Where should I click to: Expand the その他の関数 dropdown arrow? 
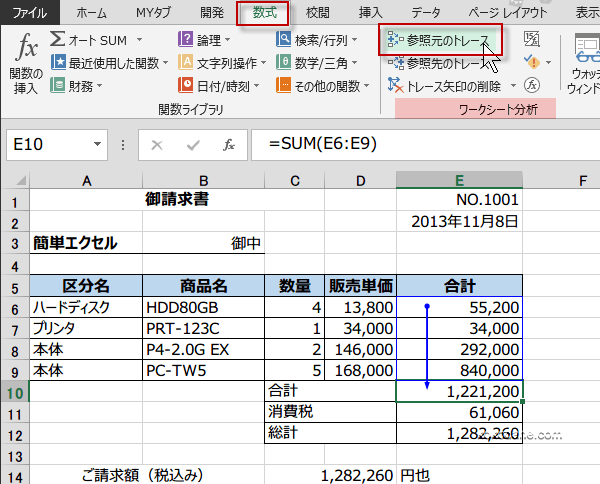pos(367,86)
